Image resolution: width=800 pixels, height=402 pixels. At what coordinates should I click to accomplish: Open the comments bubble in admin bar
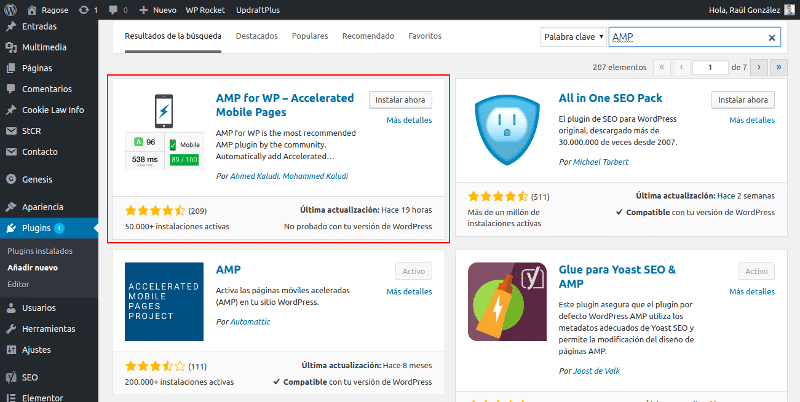pyautogui.click(x=113, y=10)
